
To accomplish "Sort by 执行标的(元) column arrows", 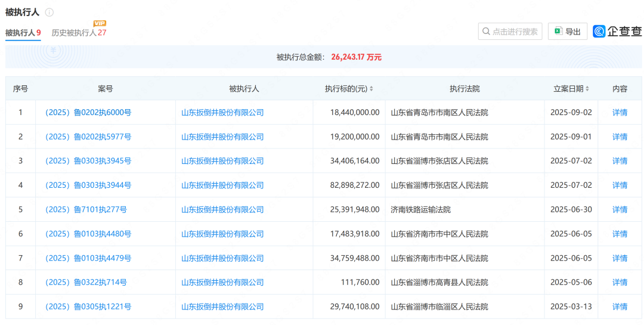I will [x=371, y=89].
